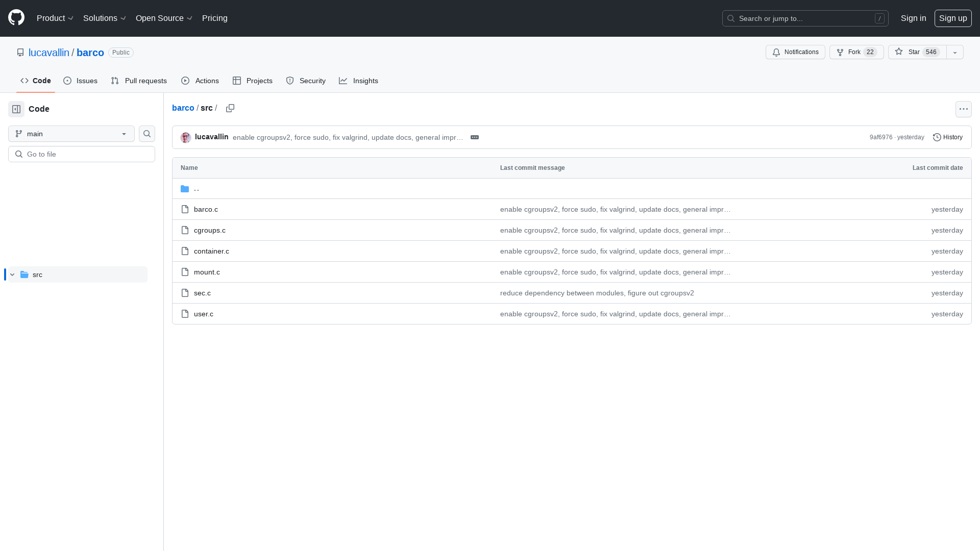Click the Sign in link
Screen dimensions: 980x551
(913, 18)
